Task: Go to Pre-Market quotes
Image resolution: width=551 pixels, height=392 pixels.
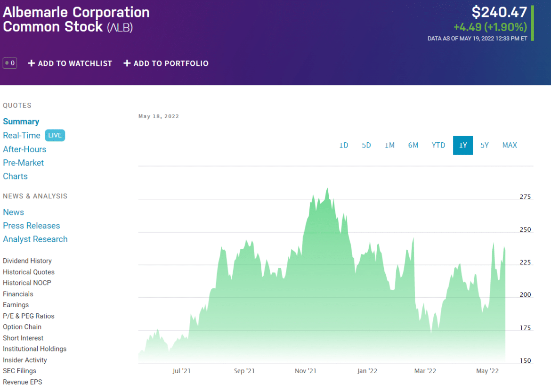Action: pos(24,163)
